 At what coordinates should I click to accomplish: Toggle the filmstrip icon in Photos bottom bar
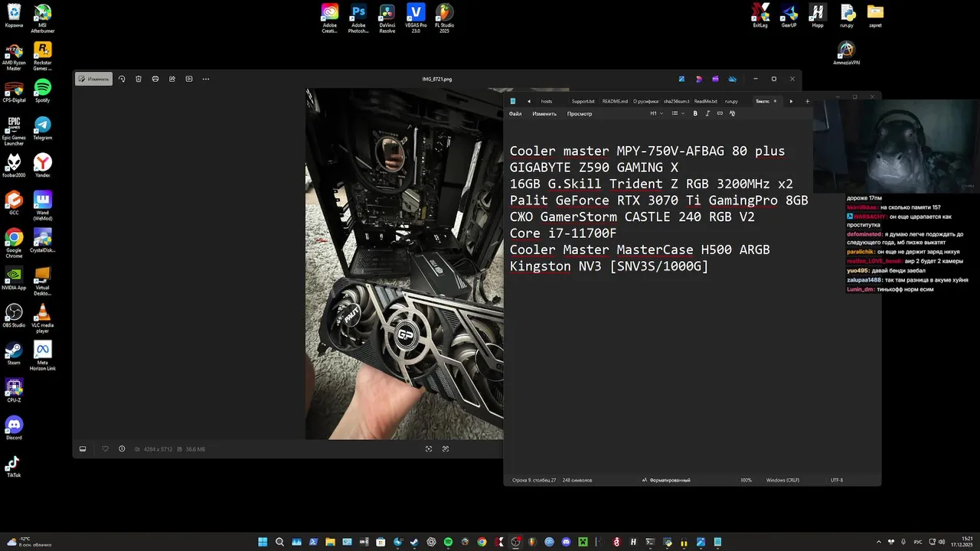click(x=83, y=449)
